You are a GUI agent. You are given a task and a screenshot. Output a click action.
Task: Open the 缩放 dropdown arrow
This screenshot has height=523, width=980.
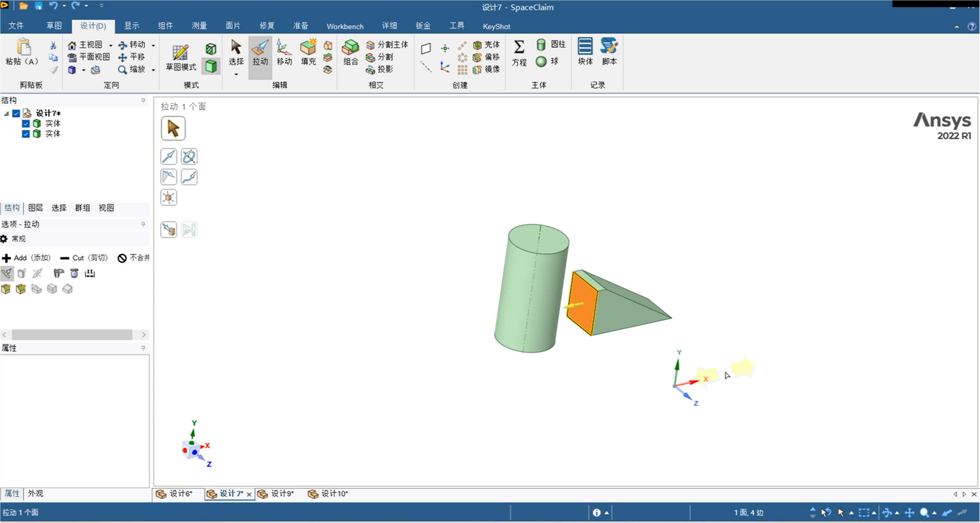[x=153, y=70]
